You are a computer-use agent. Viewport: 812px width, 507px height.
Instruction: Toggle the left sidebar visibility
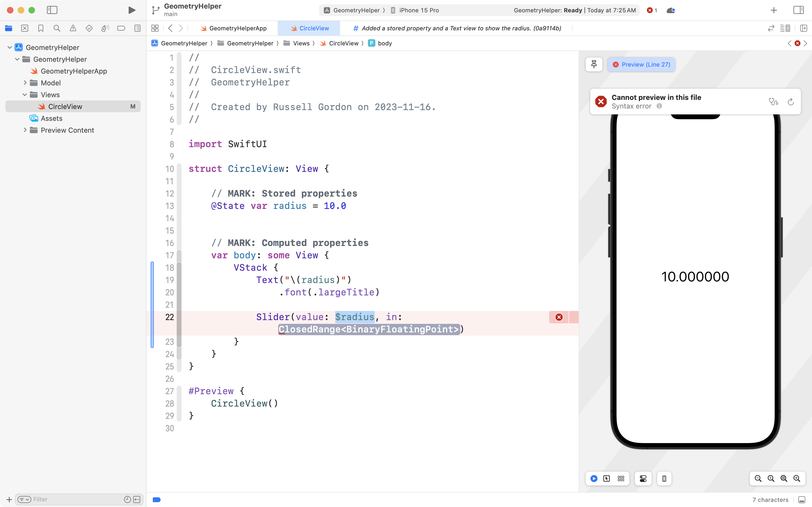[52, 10]
